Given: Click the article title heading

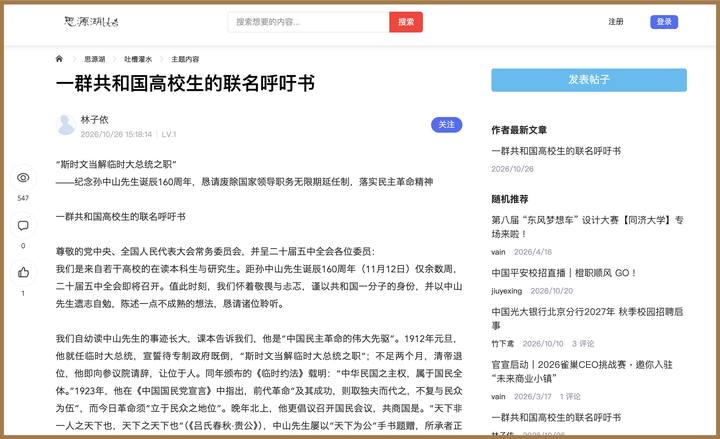Looking at the screenshot, I should 186,84.
